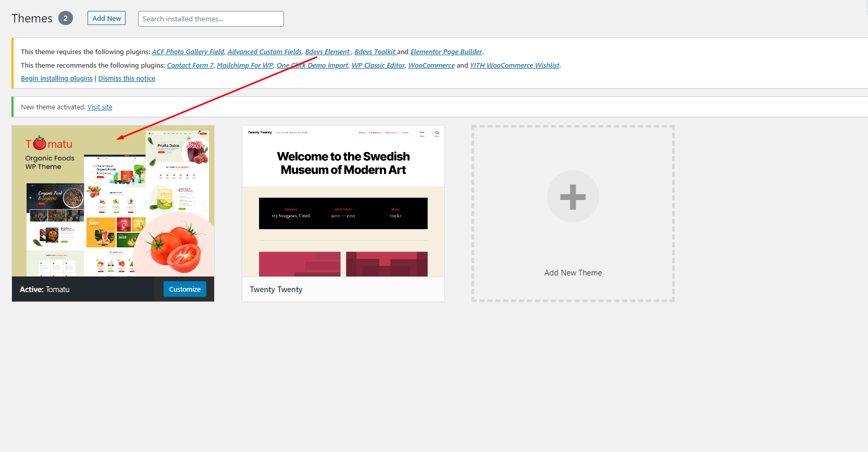868x452 pixels.
Task: Select the Twenty Twenty theme screenshot
Action: point(343,201)
